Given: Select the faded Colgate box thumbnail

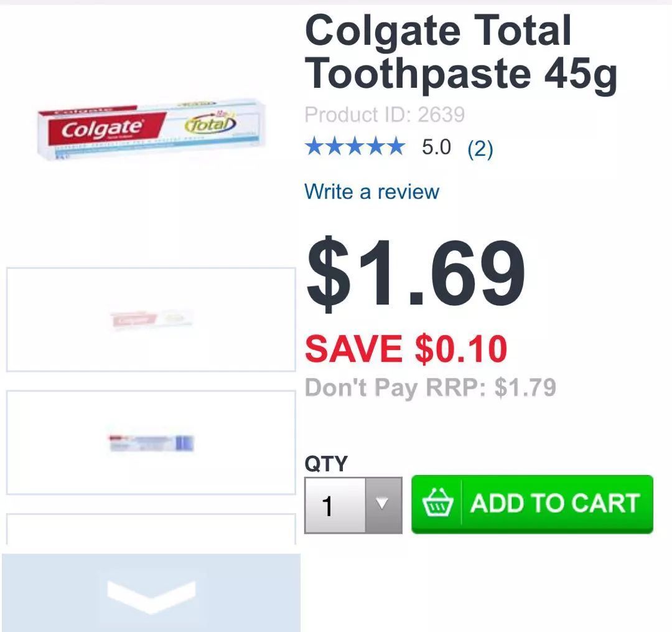Looking at the screenshot, I should (x=151, y=319).
